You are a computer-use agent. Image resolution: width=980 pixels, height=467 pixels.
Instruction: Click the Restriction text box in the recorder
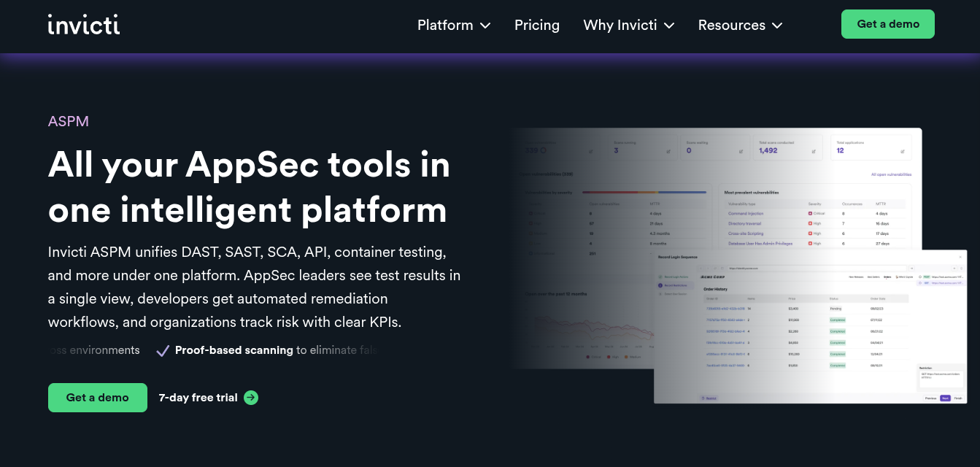coord(941,379)
